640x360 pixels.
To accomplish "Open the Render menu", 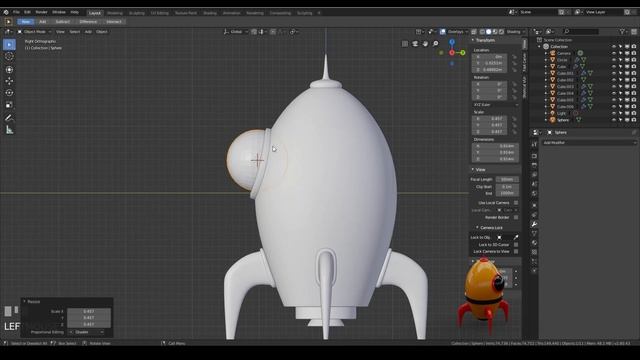I will pos(41,12).
